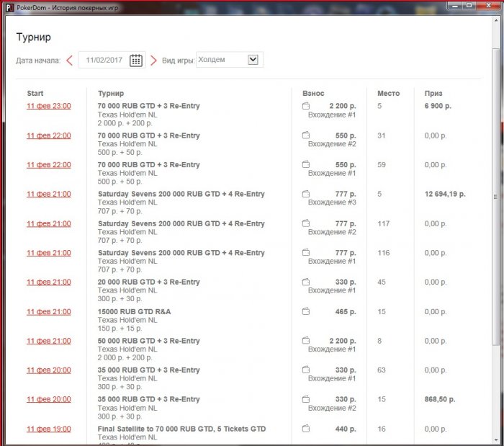
Task: Click the Взнос column header
Action: (x=313, y=93)
